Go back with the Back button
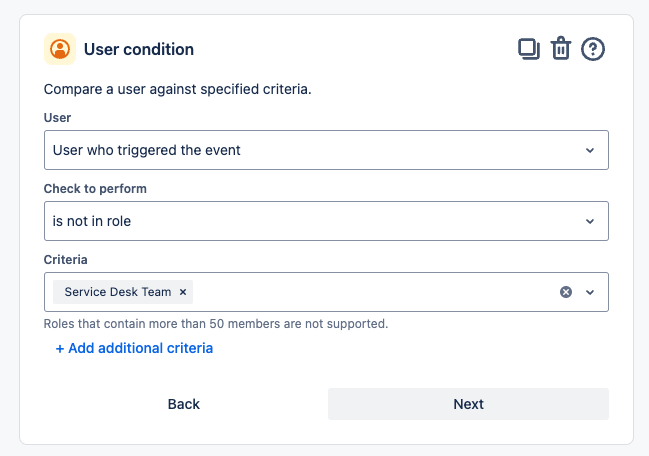Screen dimensions: 649x456 [184, 404]
